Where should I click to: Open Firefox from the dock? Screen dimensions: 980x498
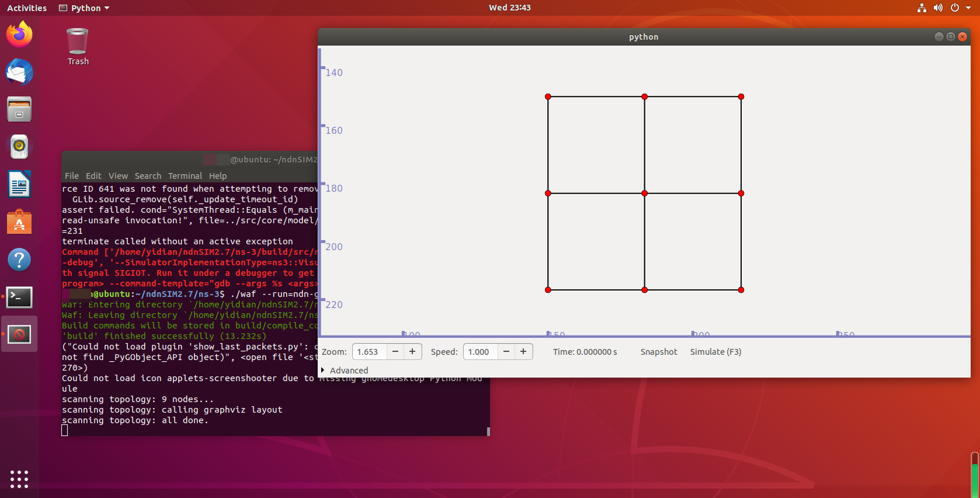(x=19, y=34)
